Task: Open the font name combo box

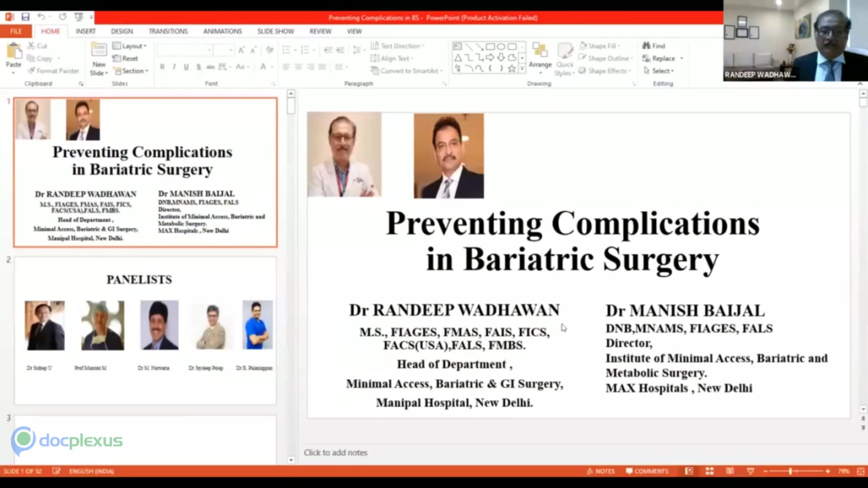Action: click(x=184, y=50)
